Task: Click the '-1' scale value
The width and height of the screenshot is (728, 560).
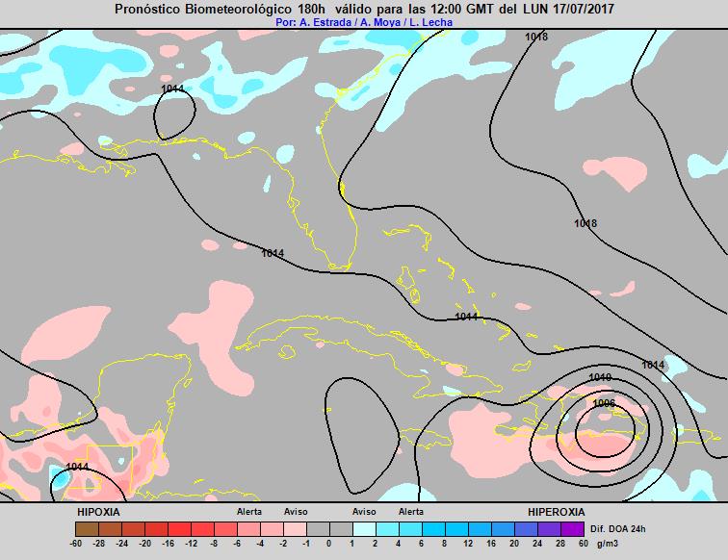Action: pos(306,544)
